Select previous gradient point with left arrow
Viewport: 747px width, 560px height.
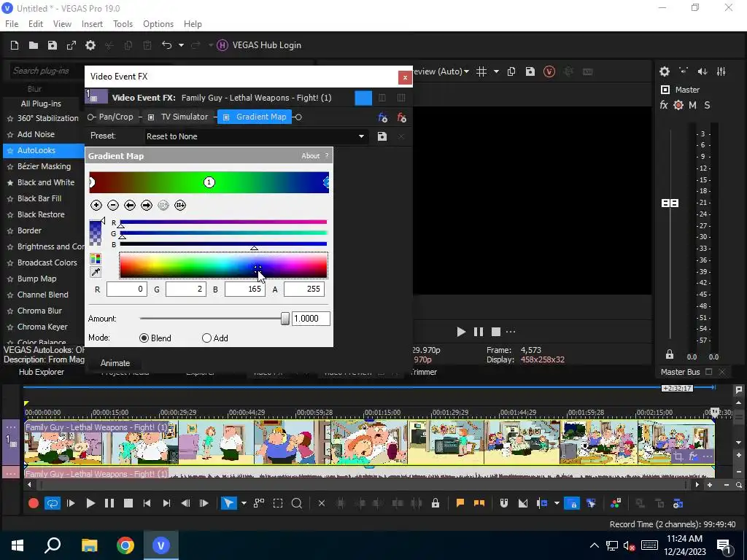pos(130,205)
